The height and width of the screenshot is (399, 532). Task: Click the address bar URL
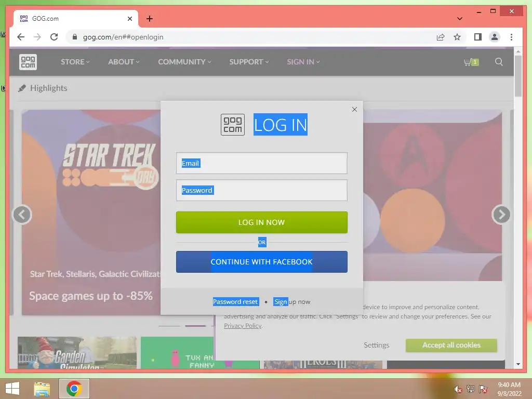(x=123, y=37)
